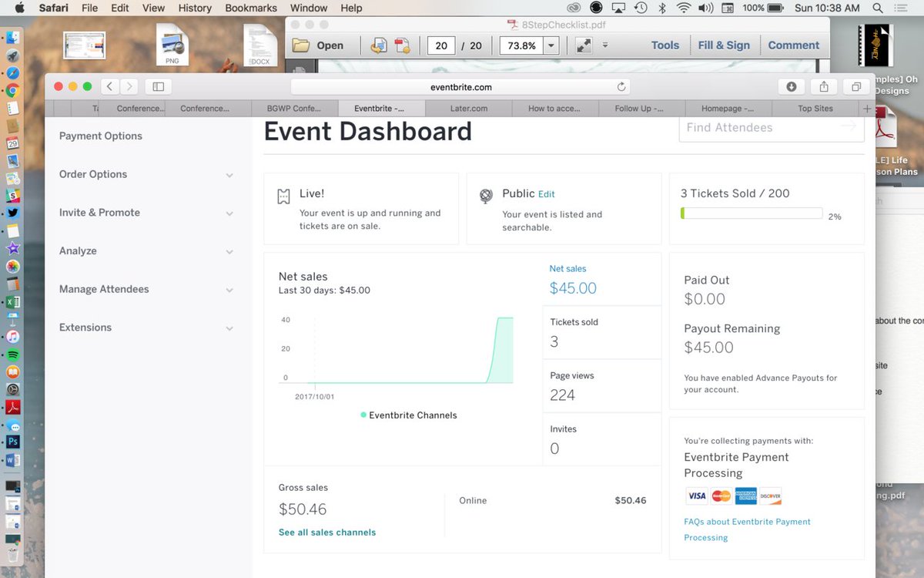This screenshot has height=578, width=924.
Task: Click the Time Machine menu bar icon
Action: [x=641, y=8]
